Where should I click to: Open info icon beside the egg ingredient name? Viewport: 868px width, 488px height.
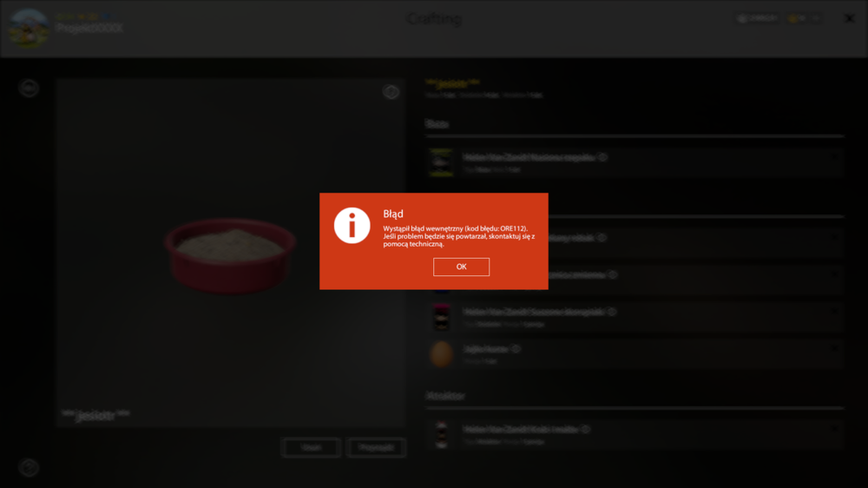516,349
